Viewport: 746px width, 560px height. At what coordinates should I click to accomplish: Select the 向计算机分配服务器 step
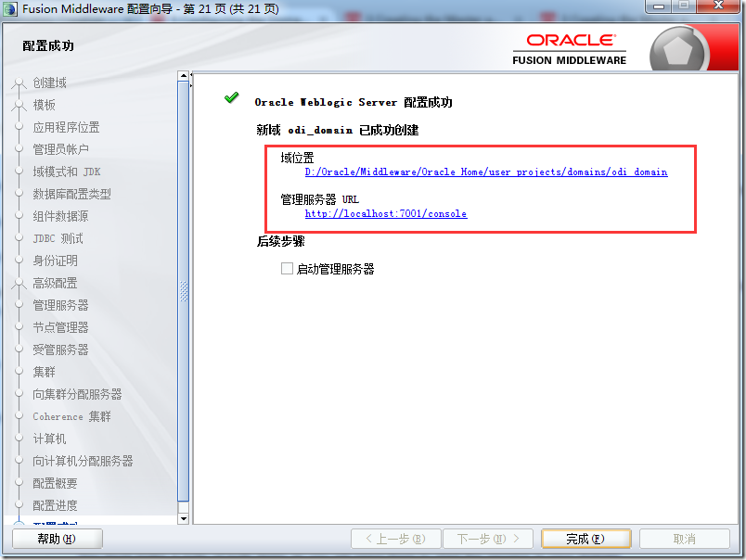83,461
